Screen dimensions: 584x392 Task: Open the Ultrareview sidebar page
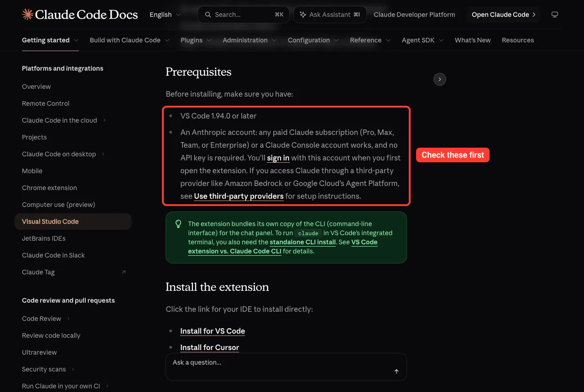click(39, 352)
